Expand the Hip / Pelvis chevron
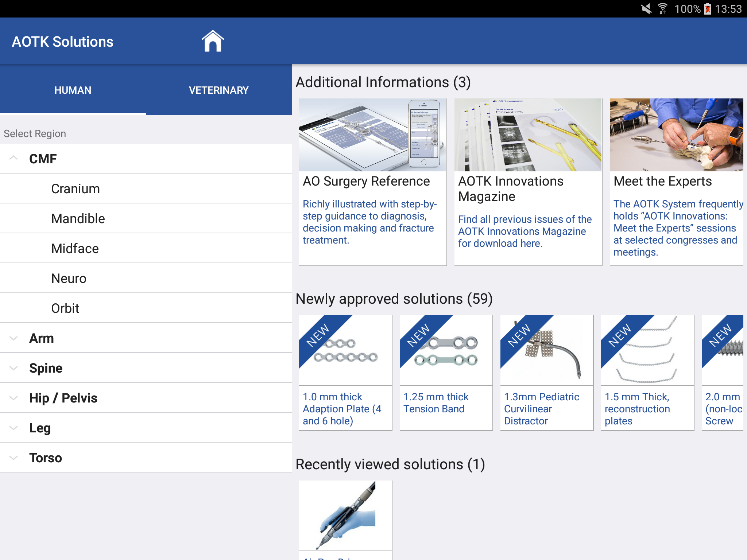 (13, 398)
